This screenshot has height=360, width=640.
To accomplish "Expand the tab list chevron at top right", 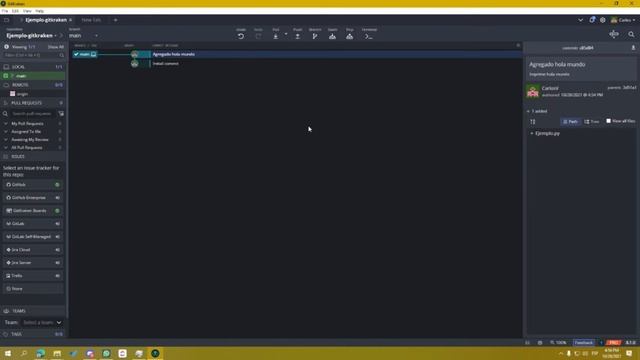I will pos(580,20).
